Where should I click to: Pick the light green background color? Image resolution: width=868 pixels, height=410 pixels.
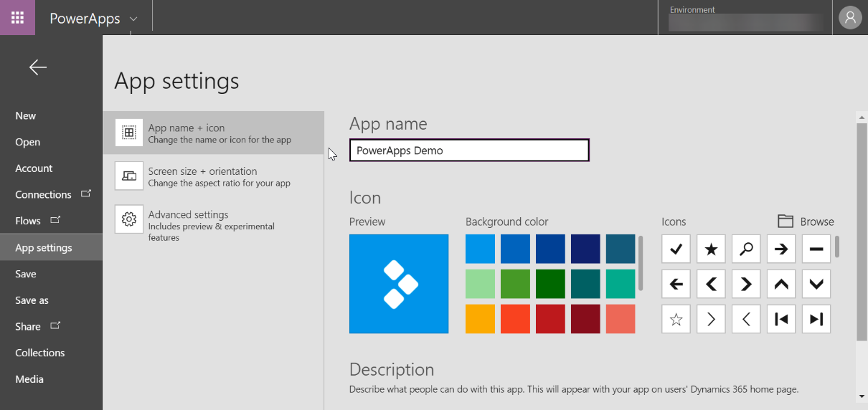480,284
